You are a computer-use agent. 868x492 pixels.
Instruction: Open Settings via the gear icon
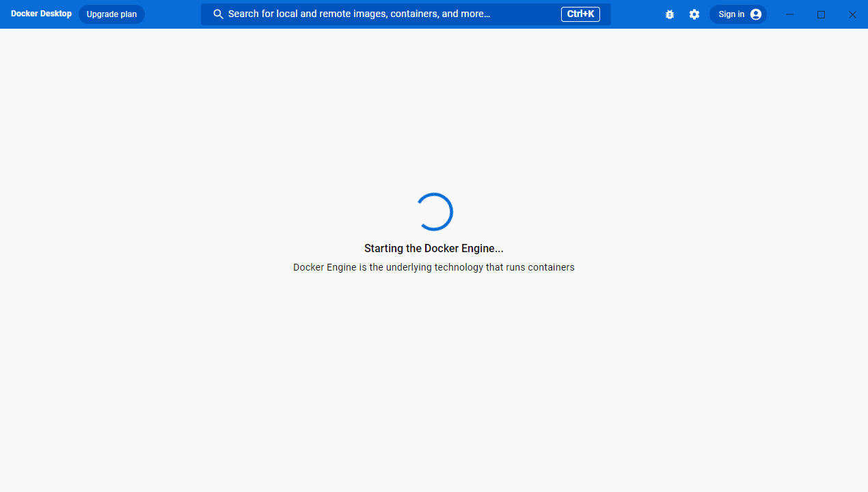(694, 14)
